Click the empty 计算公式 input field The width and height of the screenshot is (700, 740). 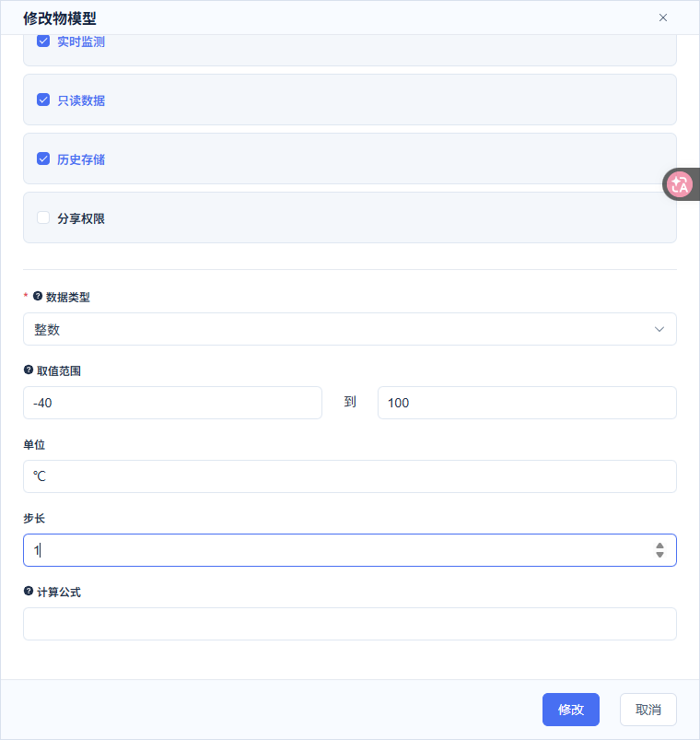click(x=350, y=624)
